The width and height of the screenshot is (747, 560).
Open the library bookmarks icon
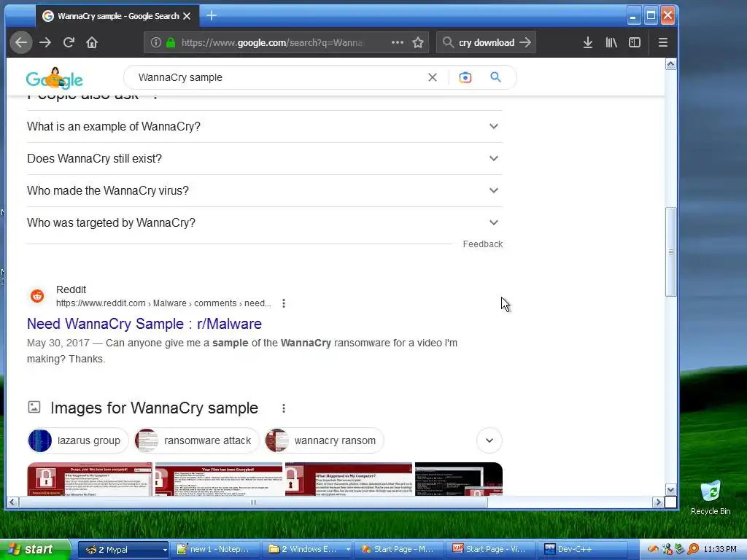611,42
